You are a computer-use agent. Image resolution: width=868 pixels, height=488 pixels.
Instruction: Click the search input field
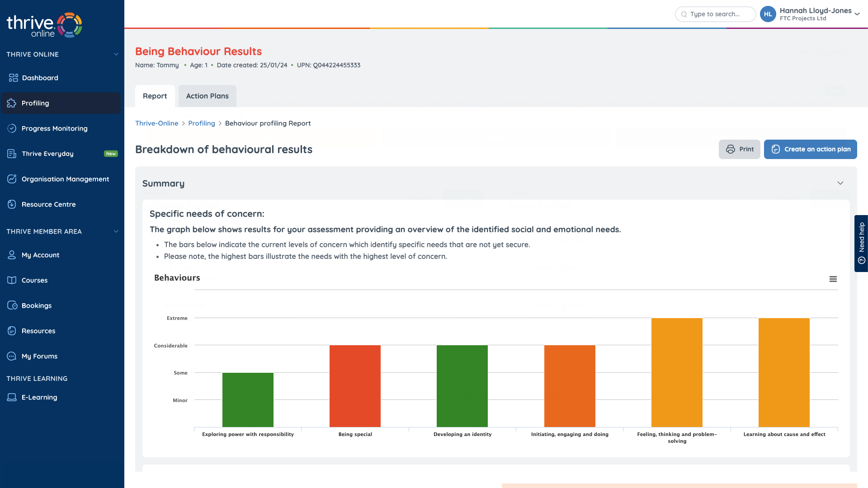(x=715, y=14)
